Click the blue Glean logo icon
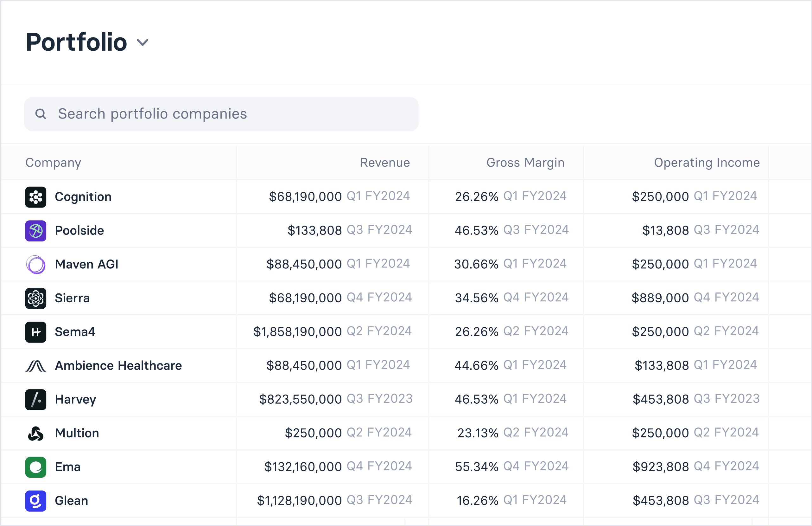This screenshot has height=526, width=812. pyautogui.click(x=35, y=501)
